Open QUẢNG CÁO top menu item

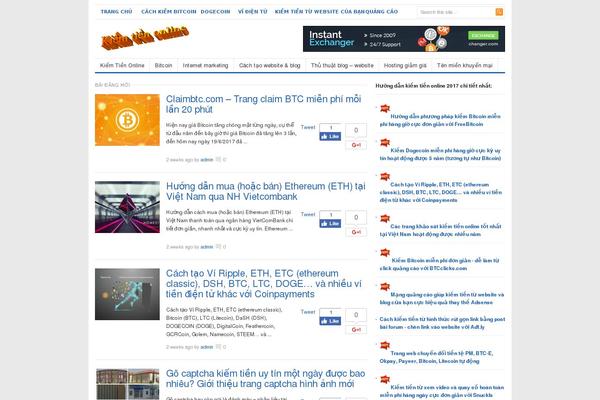tap(382, 11)
